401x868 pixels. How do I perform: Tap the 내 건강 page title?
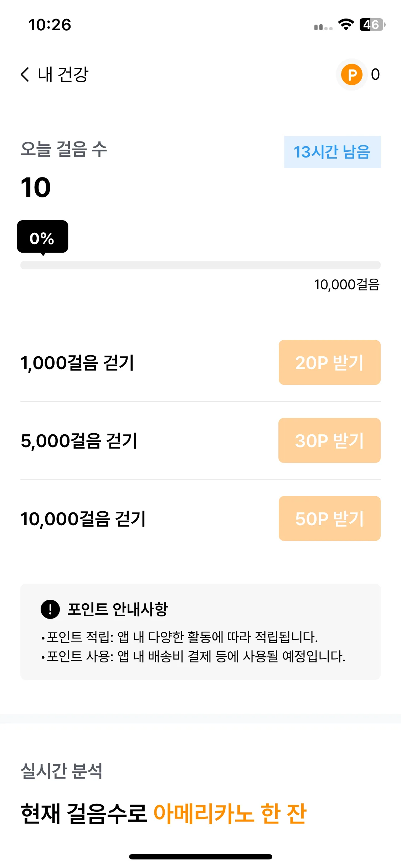[63, 74]
